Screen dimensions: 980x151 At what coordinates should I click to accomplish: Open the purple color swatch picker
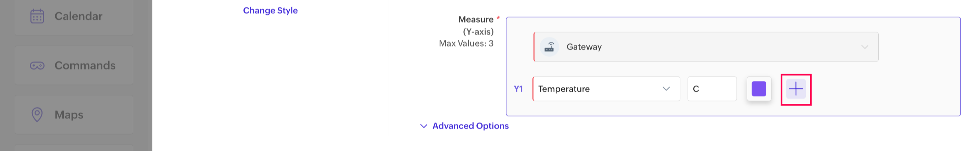[x=758, y=89]
